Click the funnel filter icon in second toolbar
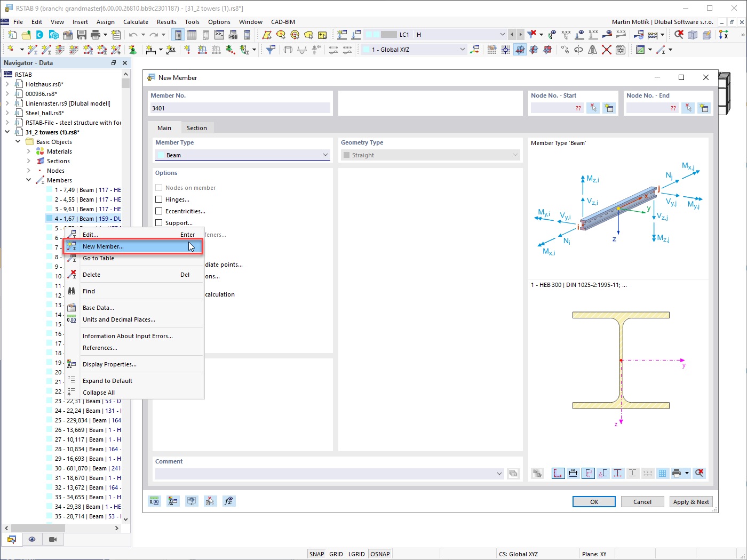The width and height of the screenshot is (747, 560). pos(271,50)
